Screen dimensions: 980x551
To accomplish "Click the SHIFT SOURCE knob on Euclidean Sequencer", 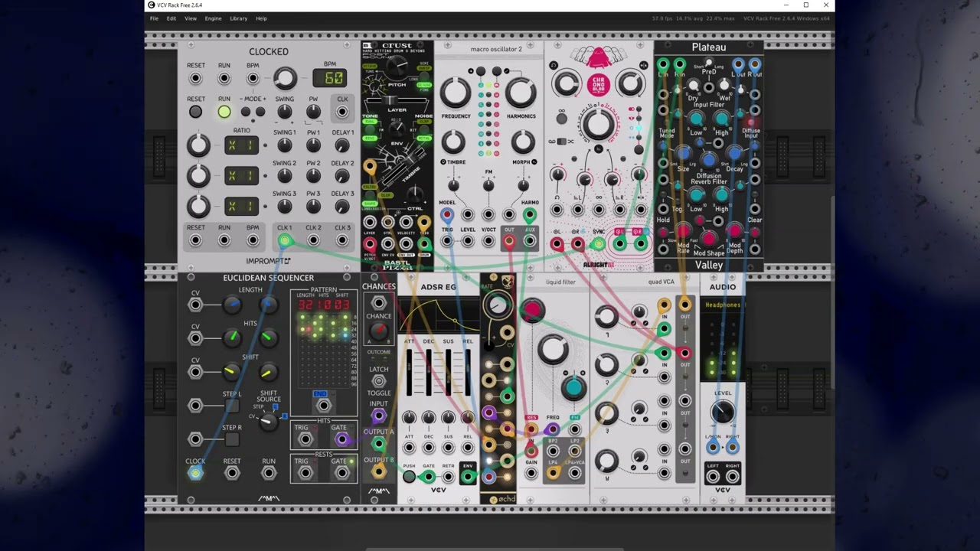I will (267, 420).
